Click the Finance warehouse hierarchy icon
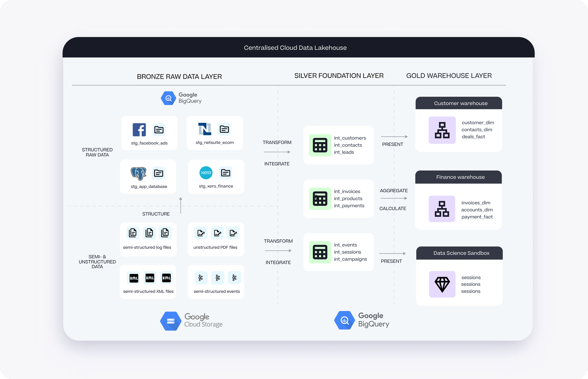Viewport: 588px width, 379px height. pyautogui.click(x=442, y=209)
